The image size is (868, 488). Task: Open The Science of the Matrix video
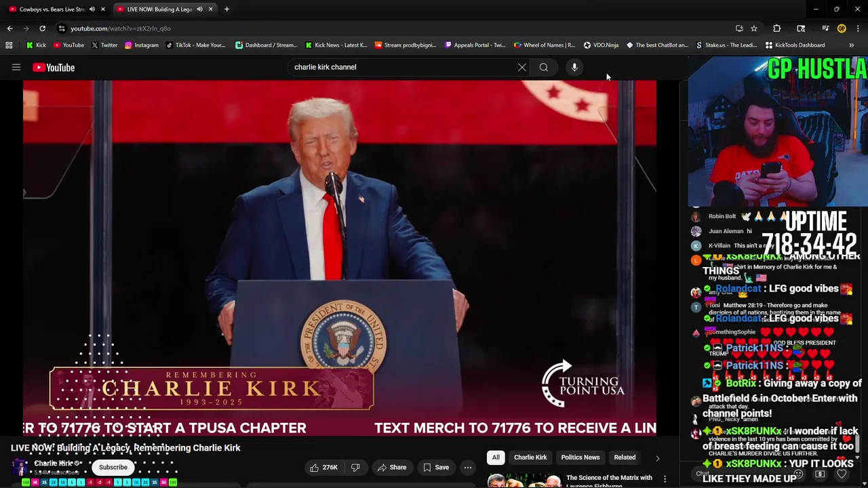609,481
